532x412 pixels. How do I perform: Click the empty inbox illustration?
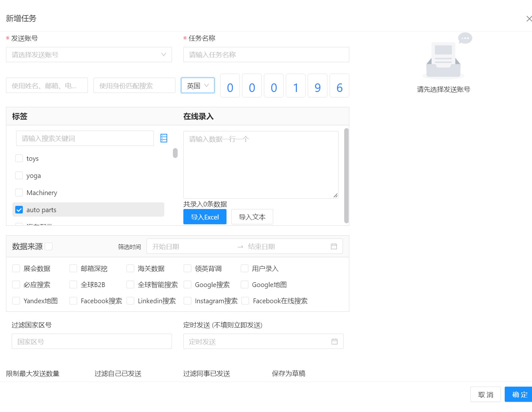[443, 60]
